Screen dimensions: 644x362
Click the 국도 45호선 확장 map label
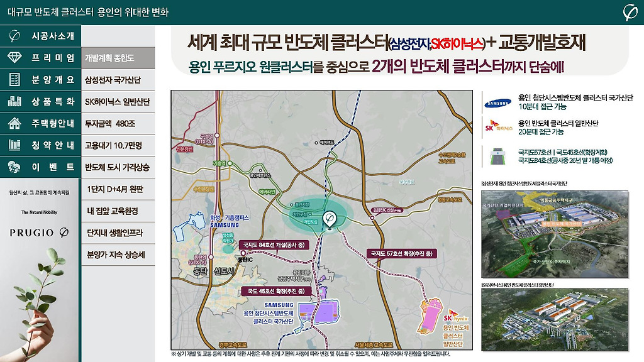tap(276, 292)
